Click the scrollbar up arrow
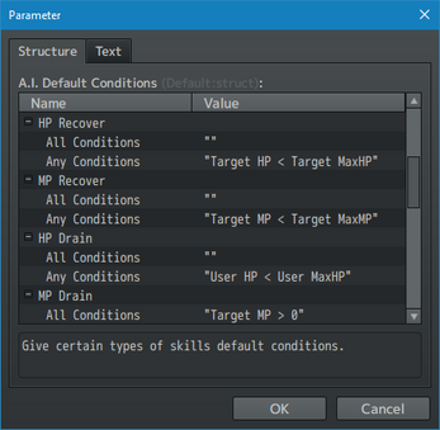Image resolution: width=440 pixels, height=430 pixels. coord(414,101)
